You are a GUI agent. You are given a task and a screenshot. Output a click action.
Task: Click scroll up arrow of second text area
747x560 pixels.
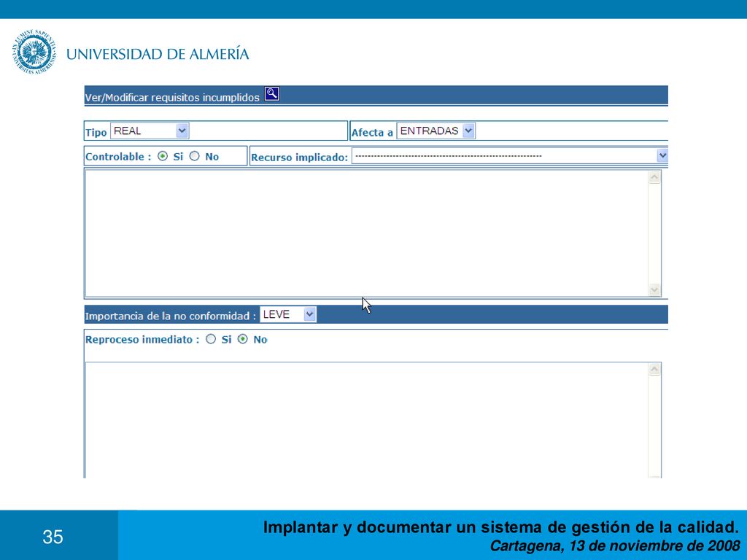[654, 370]
